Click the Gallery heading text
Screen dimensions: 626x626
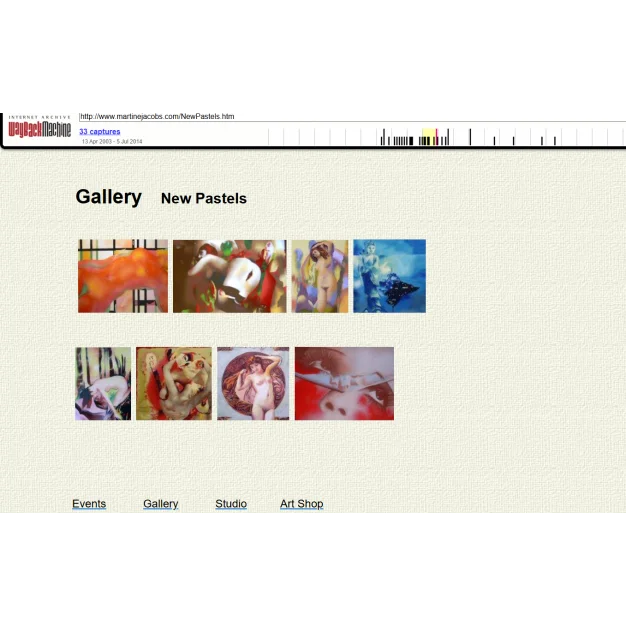point(108,197)
